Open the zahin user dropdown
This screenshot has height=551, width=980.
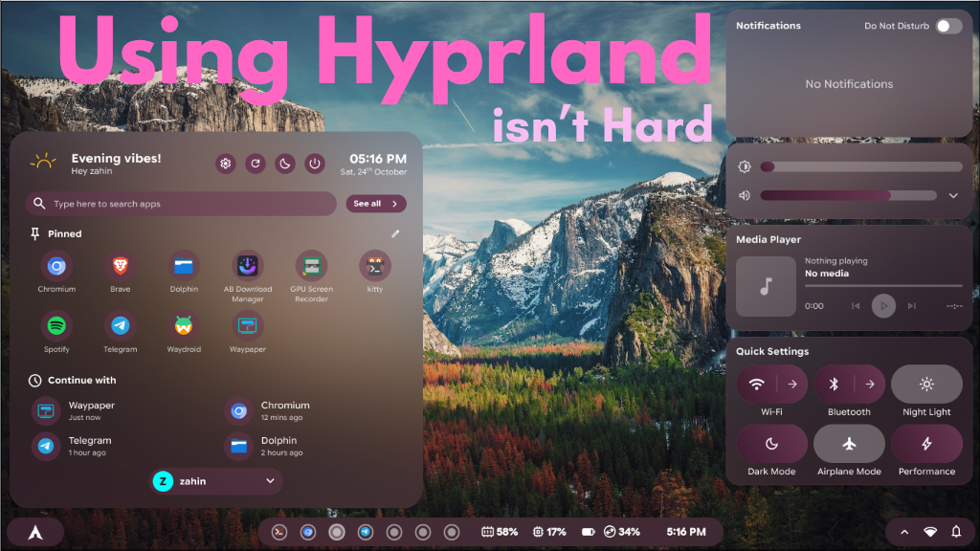click(216, 481)
